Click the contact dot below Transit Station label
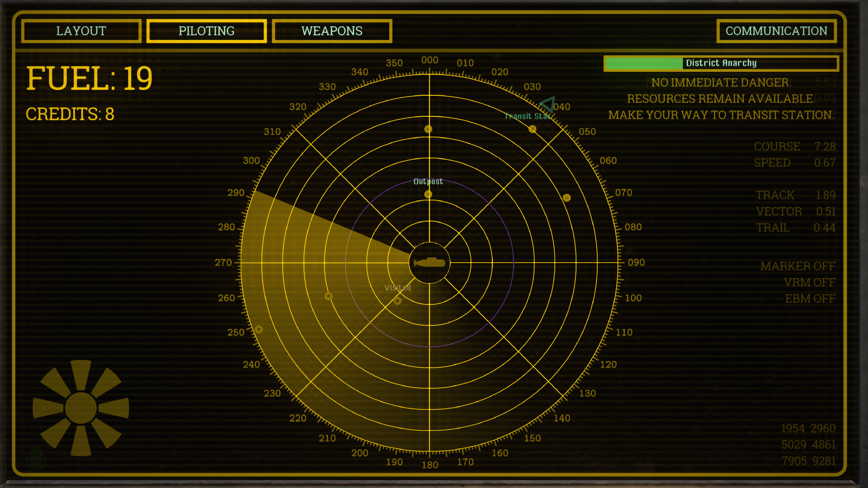This screenshot has height=488, width=868. tap(533, 129)
